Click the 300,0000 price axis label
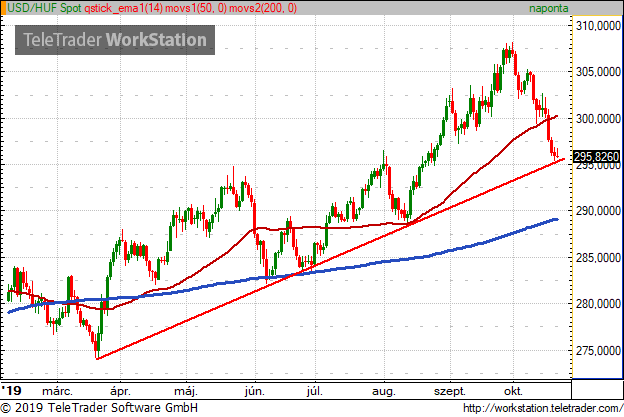Image resolution: width=624 pixels, height=417 pixels. (x=598, y=119)
